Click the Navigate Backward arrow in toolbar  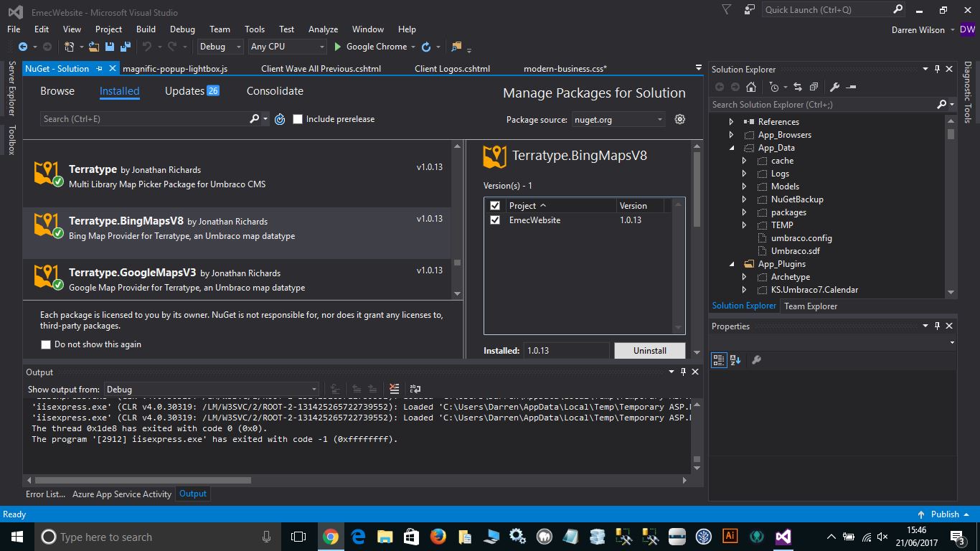(22, 47)
